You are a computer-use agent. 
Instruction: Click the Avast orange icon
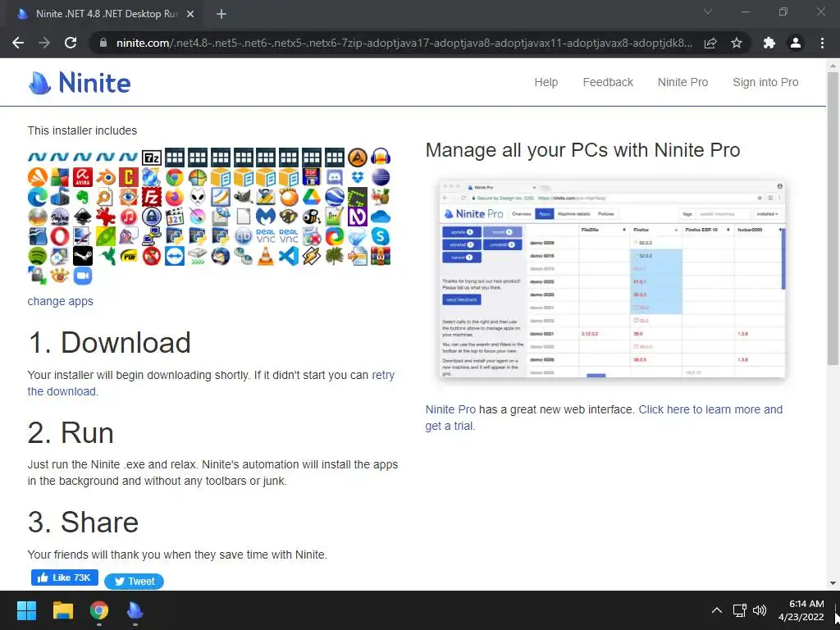coord(38,177)
